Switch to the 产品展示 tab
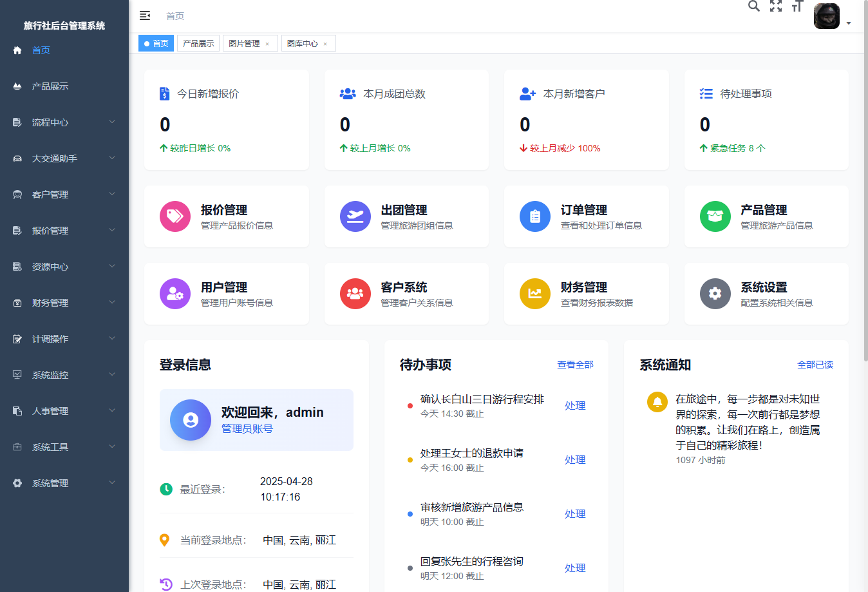868x592 pixels. click(198, 43)
